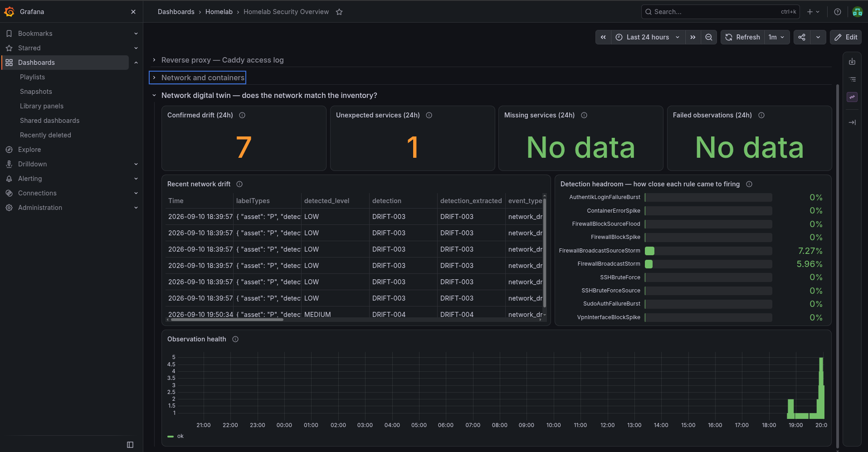Toggle the dock sidebar icon at bottom
868x452 pixels.
tap(130, 445)
